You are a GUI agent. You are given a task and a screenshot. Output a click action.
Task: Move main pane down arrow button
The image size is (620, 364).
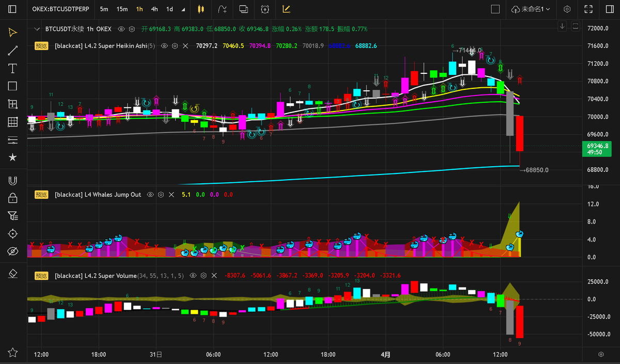pyautogui.click(x=563, y=26)
